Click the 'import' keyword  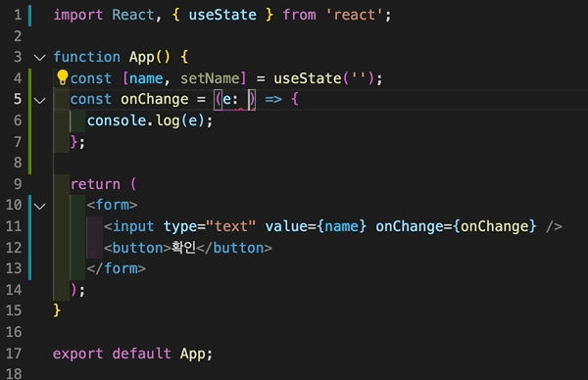pyautogui.click(x=78, y=15)
